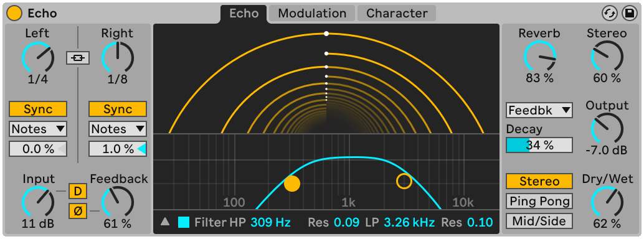Screen dimensions: 644x239
Task: Click the LP frequency value 3.26 kHz
Action: [x=409, y=223]
